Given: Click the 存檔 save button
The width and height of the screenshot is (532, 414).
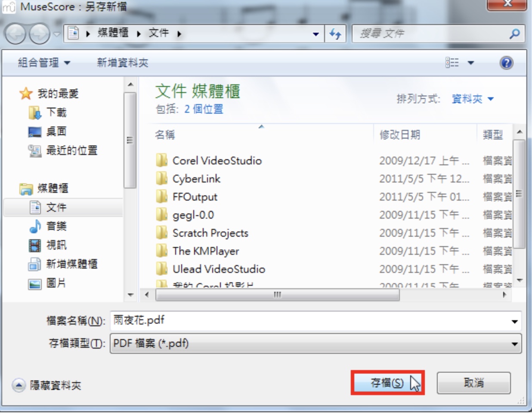Looking at the screenshot, I should click(x=387, y=383).
